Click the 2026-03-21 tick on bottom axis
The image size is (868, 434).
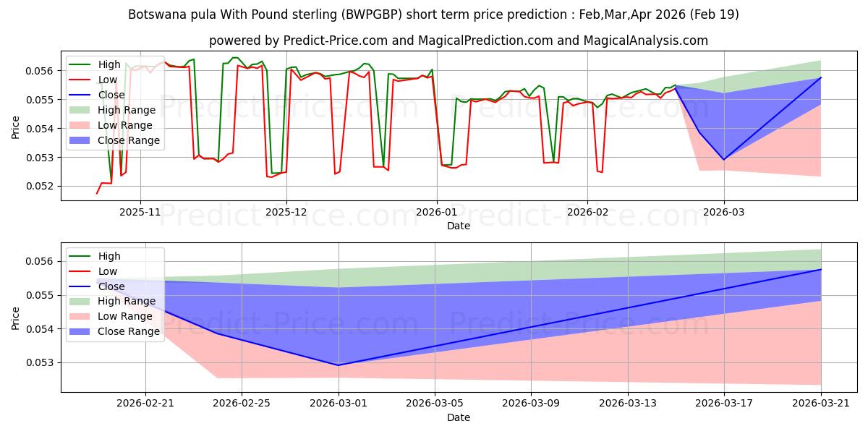[x=821, y=404]
